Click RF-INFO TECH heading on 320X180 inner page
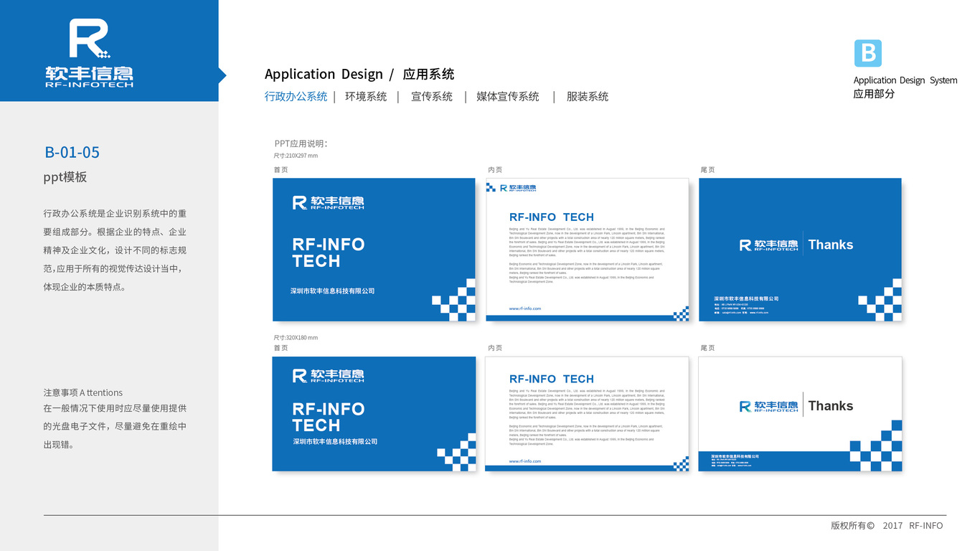This screenshot has height=551, width=980. [552, 379]
